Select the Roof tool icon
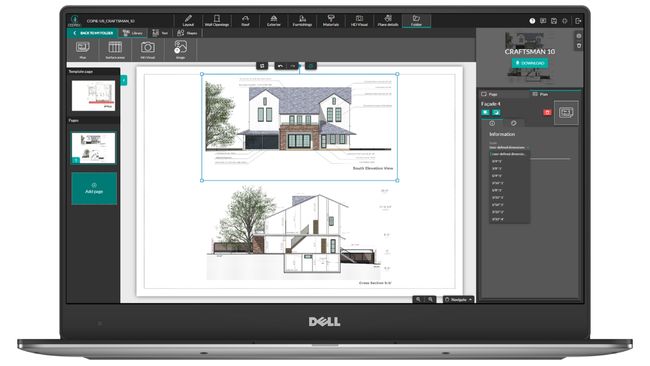The height and width of the screenshot is (366, 650). (245, 21)
